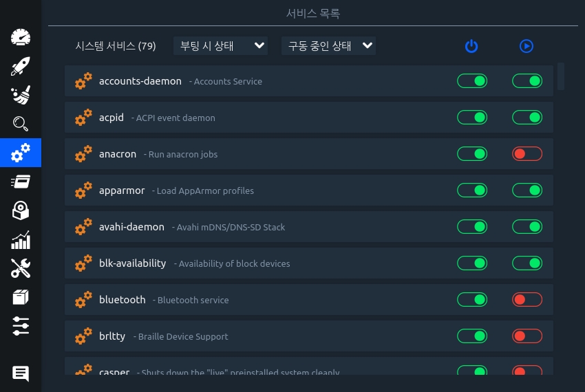The width and height of the screenshot is (585, 392).
Task: Expand the 부팅 시 상태 dropdown
Action: click(x=220, y=46)
